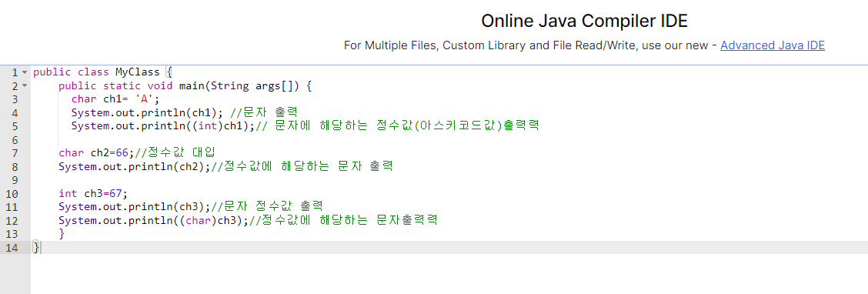
Task: Click the Online Java Compiler IDE heading
Action: (x=584, y=21)
